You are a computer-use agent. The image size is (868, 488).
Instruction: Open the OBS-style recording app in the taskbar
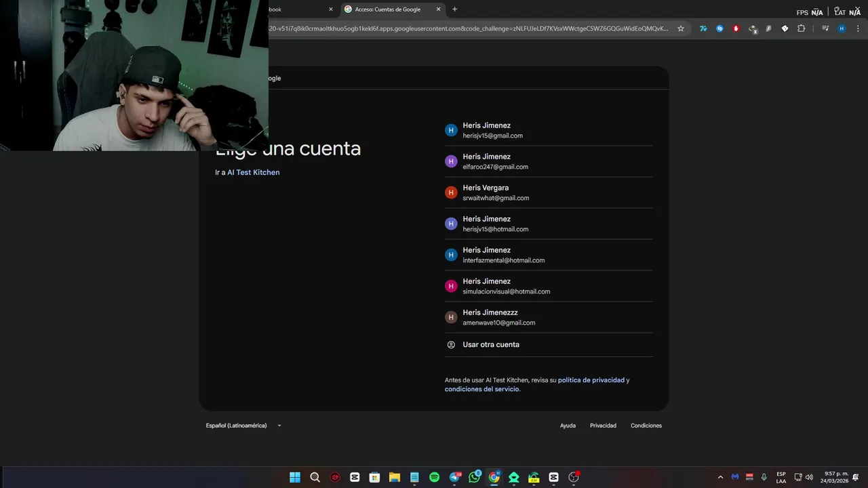[574, 477]
